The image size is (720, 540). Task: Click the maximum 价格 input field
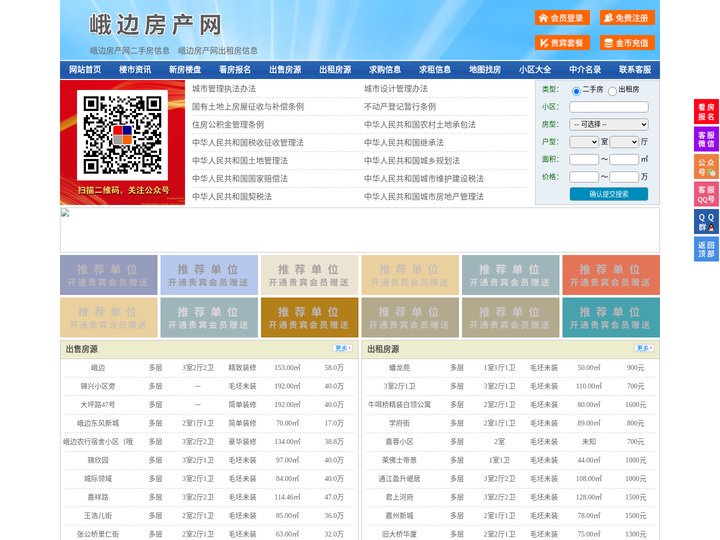click(624, 177)
